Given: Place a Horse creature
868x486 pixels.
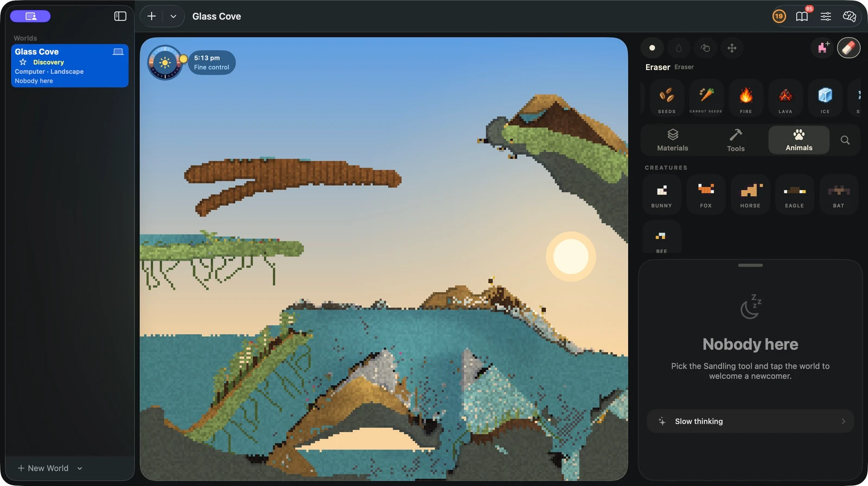Looking at the screenshot, I should coord(750,194).
